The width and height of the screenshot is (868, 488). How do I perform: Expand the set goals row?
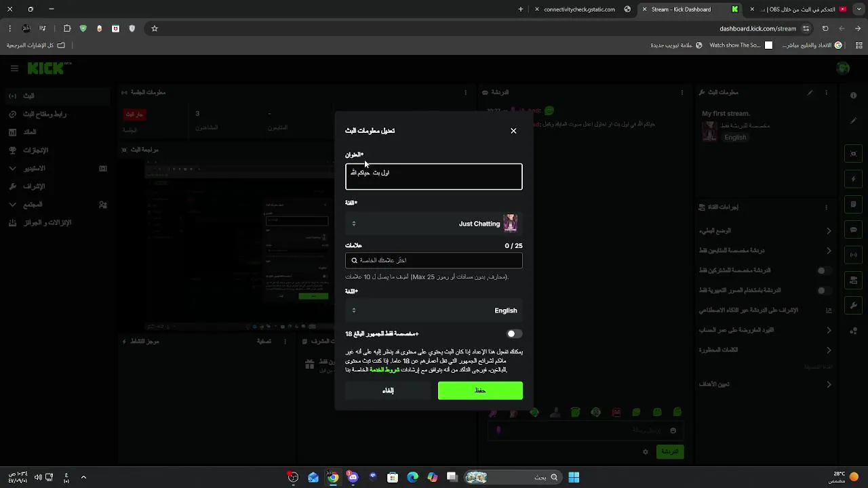tap(765, 384)
